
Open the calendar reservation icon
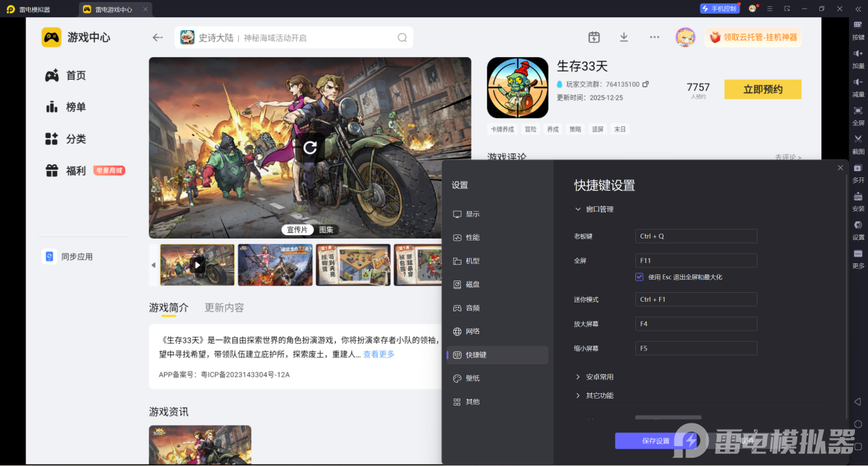pyautogui.click(x=594, y=37)
